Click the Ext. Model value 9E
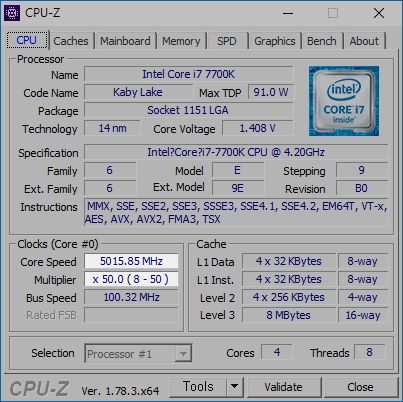This screenshot has width=403, height=402. coord(238,188)
